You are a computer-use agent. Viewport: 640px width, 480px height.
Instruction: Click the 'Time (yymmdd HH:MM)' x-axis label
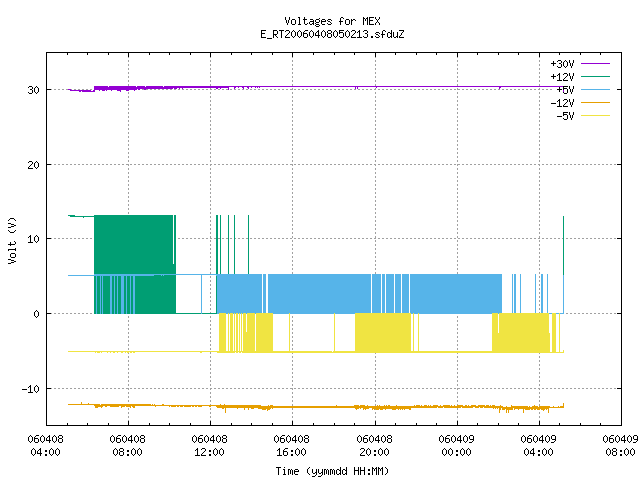click(x=332, y=471)
